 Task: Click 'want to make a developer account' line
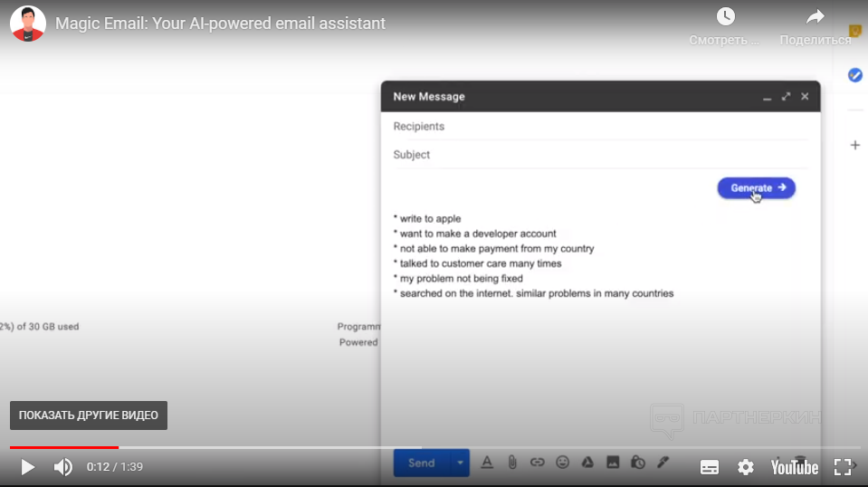point(474,234)
